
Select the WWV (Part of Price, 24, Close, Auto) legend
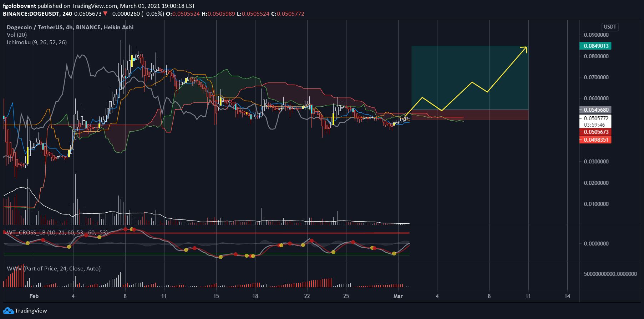coord(54,268)
